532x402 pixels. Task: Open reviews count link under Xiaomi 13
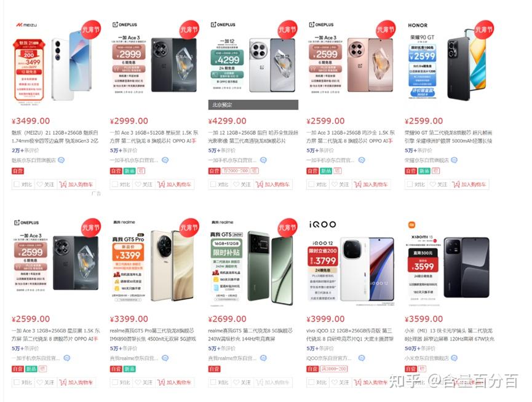419,349
